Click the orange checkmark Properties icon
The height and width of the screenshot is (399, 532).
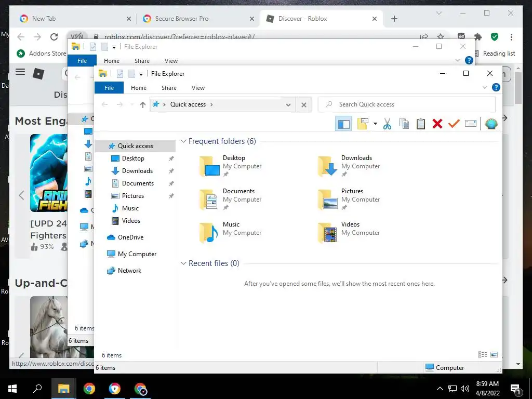tap(454, 124)
